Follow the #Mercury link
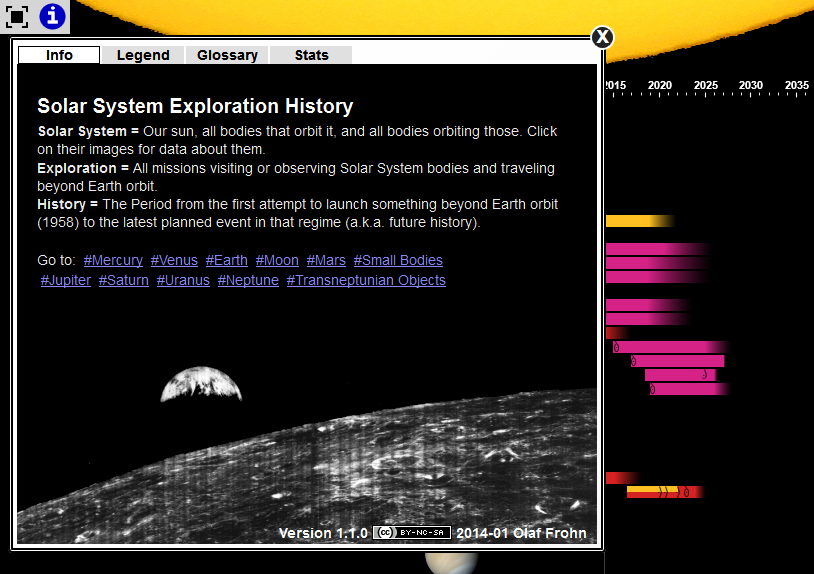This screenshot has height=574, width=814. coord(113,260)
